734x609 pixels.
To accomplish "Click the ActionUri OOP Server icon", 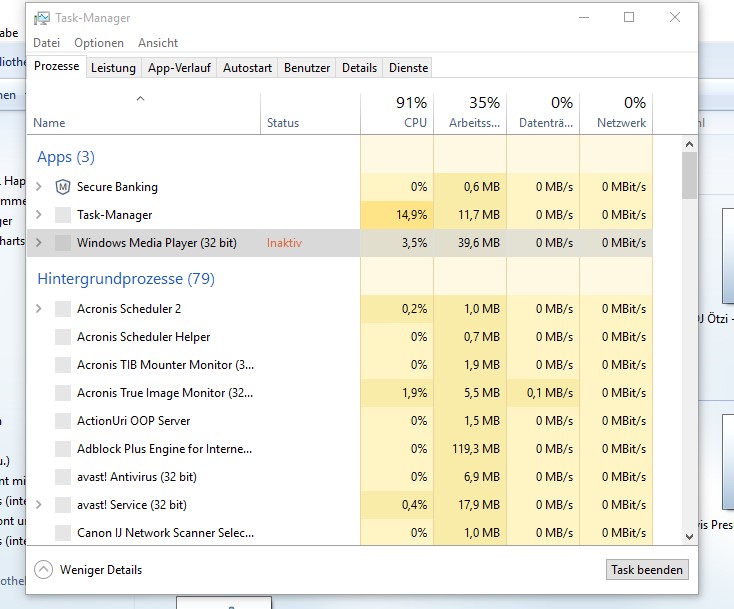I will 63,421.
